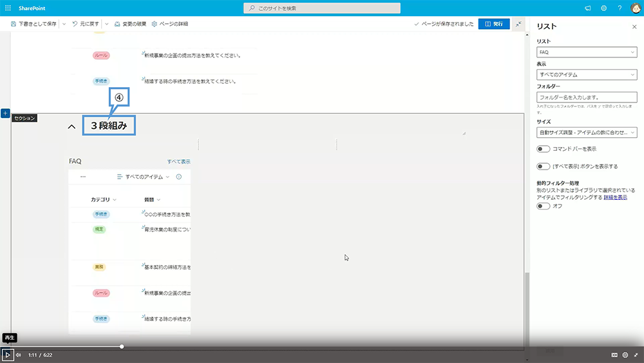Screen dimensions: 644x363
Task: Add a new section with plus button
Action: pos(5,113)
